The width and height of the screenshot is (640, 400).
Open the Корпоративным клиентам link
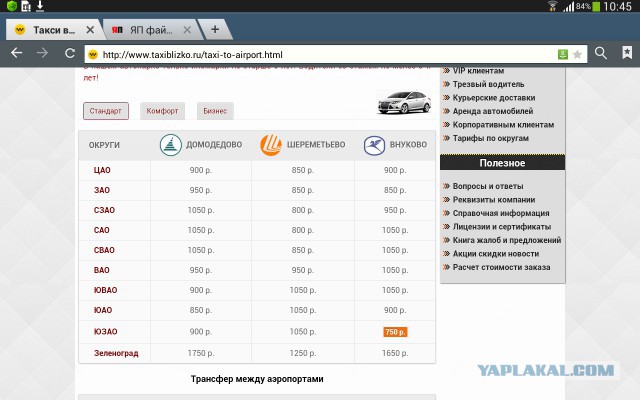tap(503, 124)
